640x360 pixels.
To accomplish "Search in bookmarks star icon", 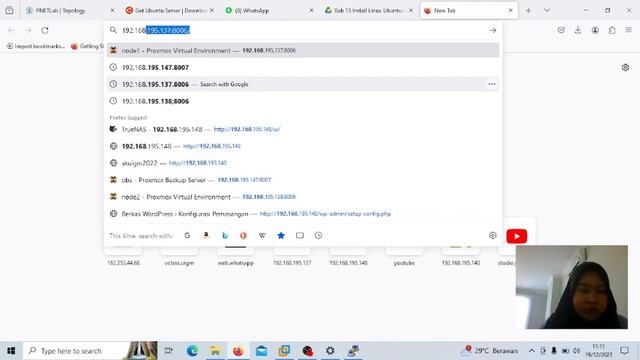I will pos(281,236).
